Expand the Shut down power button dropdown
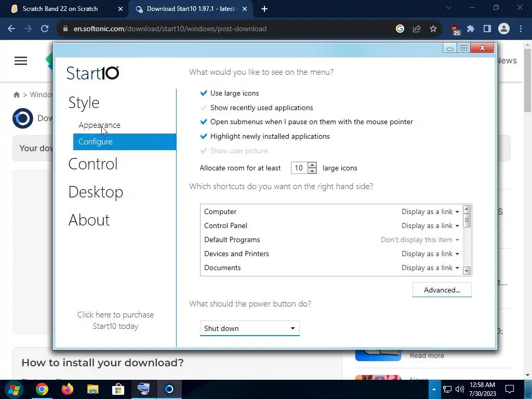Screen dimensions: 532x399 point(250,328)
